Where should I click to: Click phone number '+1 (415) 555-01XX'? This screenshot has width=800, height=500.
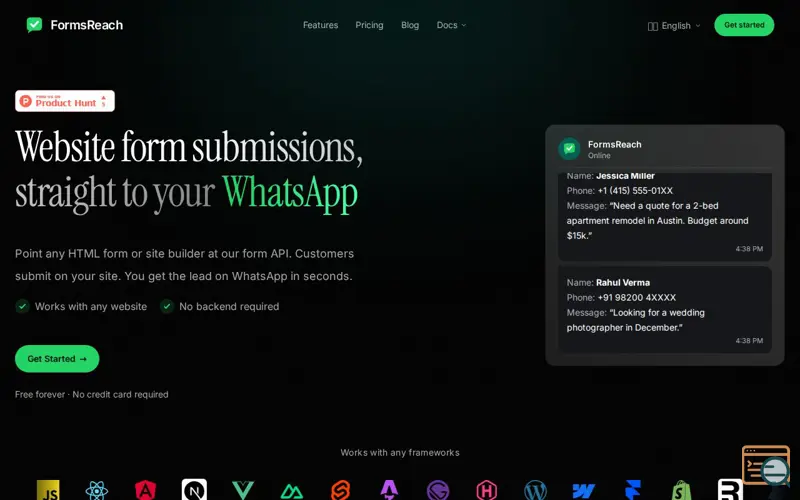[x=635, y=191]
